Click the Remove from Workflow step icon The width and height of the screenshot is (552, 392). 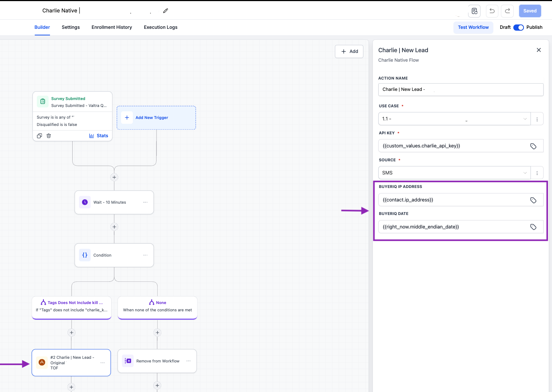pyautogui.click(x=128, y=361)
